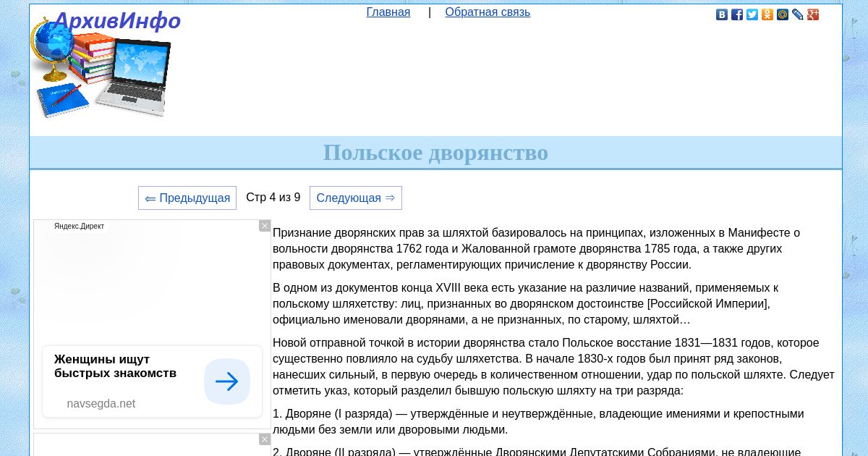Go to Предыдущая page
Screen dimensions: 868x456
[187, 198]
